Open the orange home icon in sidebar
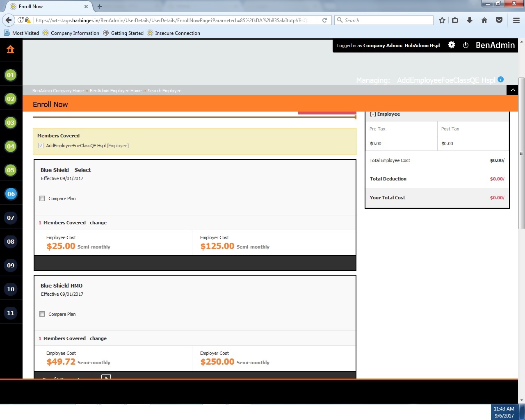Viewport: 525px width, 420px height. coord(11,50)
